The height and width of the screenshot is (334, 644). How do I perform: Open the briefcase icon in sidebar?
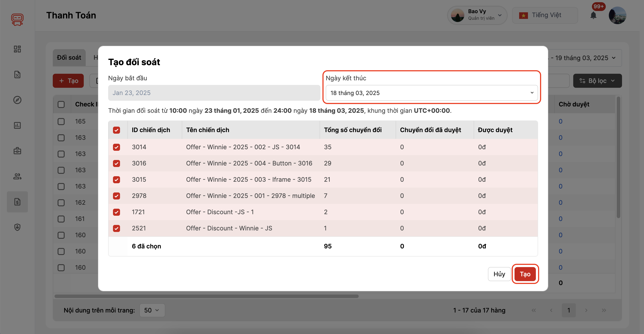(17, 151)
